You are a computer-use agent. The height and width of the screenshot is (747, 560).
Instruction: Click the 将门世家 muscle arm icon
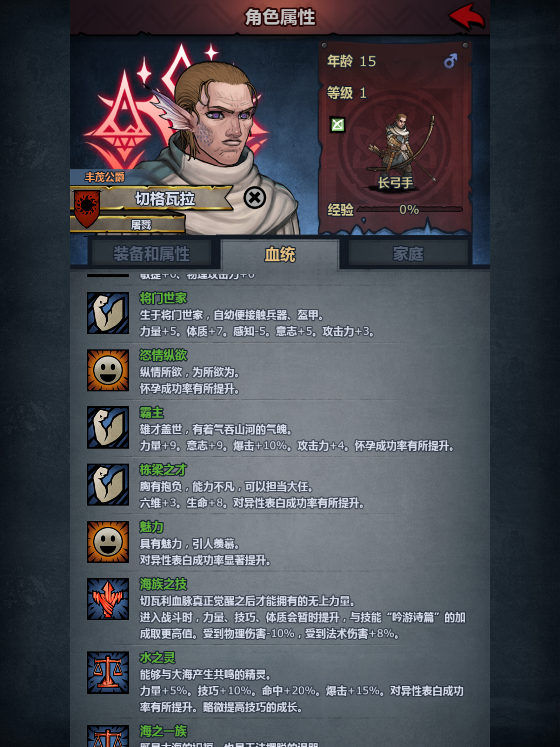[x=108, y=313]
